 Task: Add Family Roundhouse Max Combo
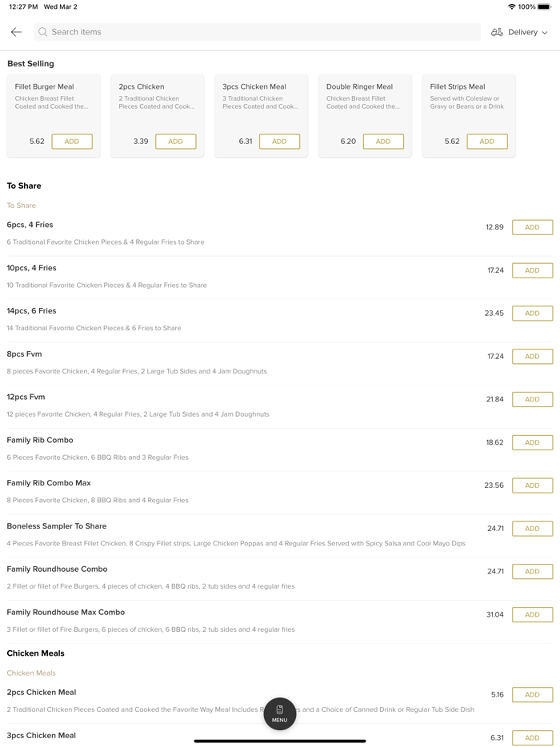point(532,615)
